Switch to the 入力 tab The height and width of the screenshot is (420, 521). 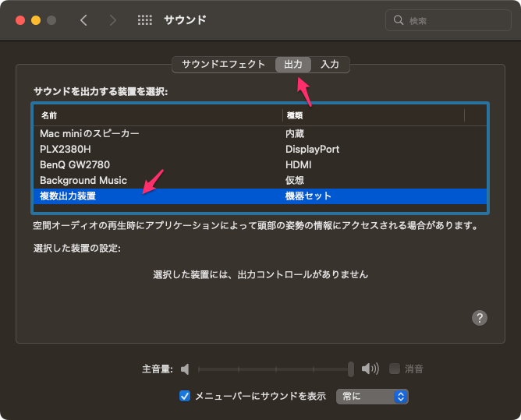click(330, 64)
